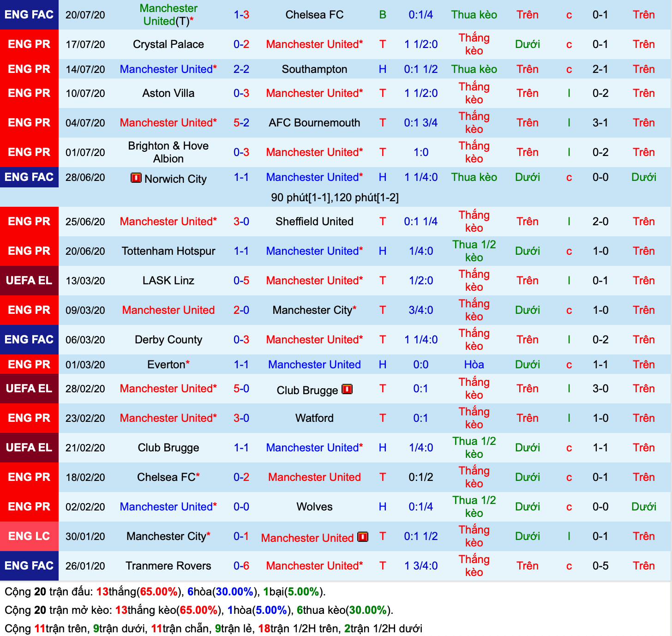Viewport: 672px width, 636px height.
Task: Click the date 13/03/20
Action: 85,281
